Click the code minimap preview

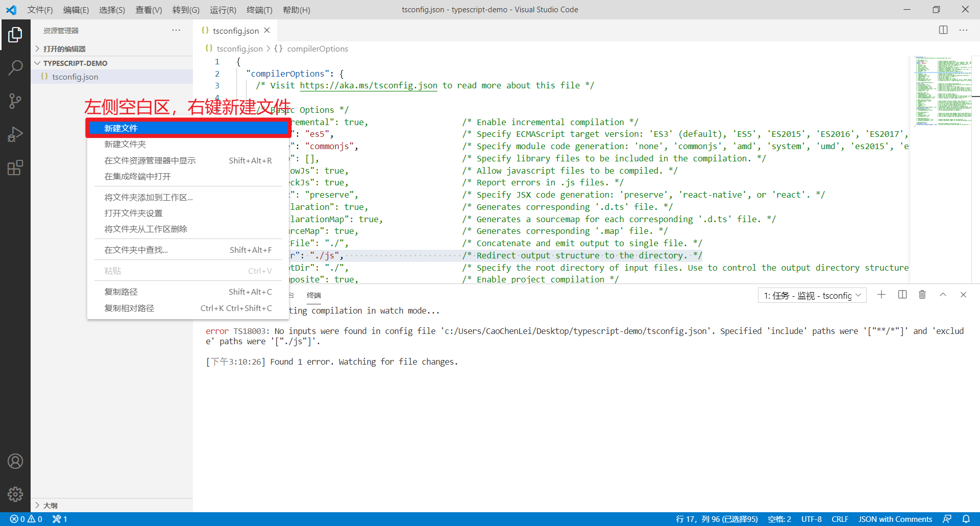point(942,91)
